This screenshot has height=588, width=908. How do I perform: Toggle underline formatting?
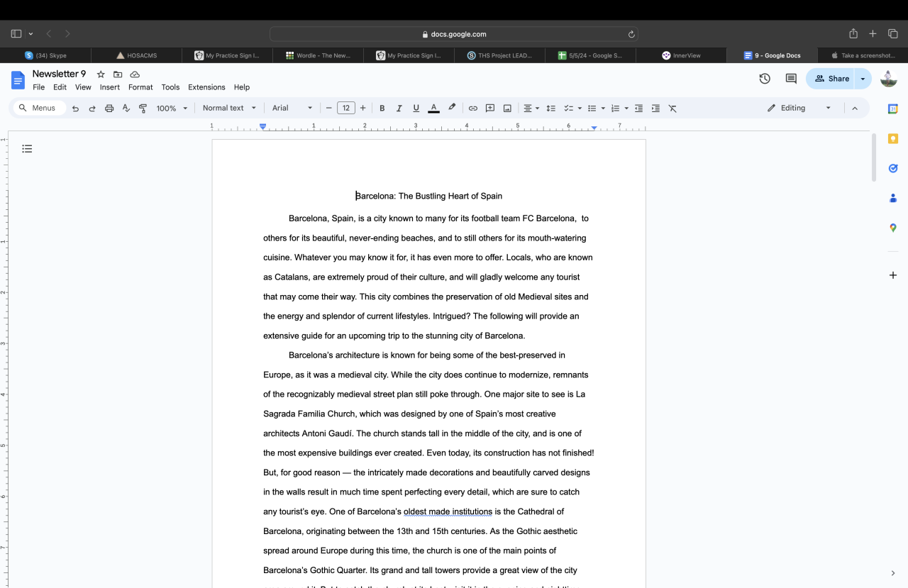point(416,109)
